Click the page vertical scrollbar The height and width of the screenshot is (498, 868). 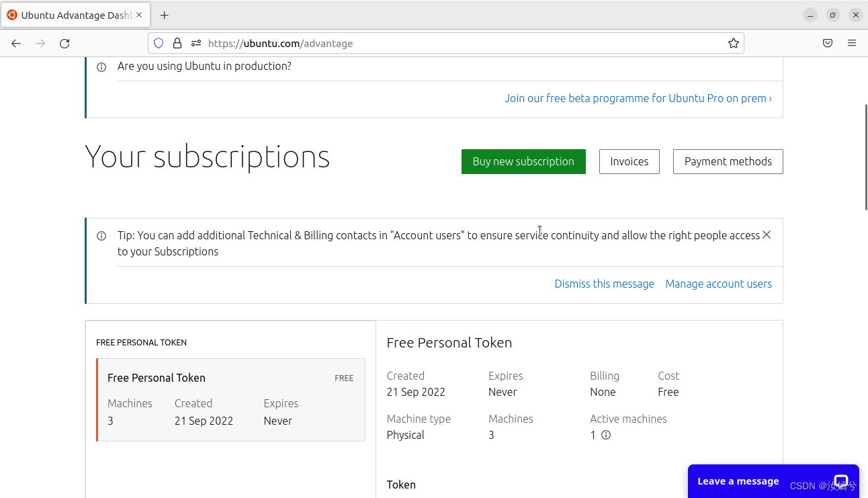pos(866,157)
